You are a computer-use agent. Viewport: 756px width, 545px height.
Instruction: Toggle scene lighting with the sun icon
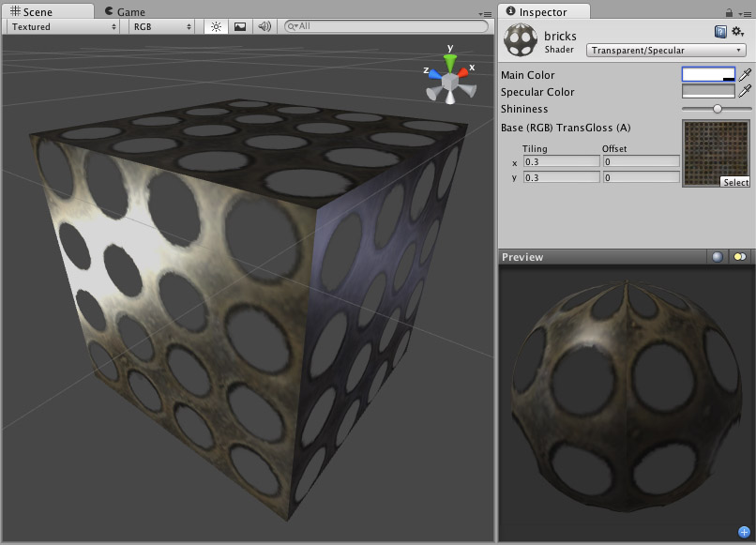coord(215,26)
